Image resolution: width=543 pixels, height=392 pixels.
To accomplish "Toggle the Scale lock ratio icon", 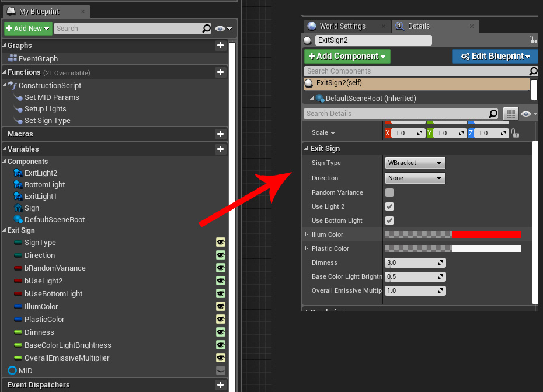I will click(516, 133).
